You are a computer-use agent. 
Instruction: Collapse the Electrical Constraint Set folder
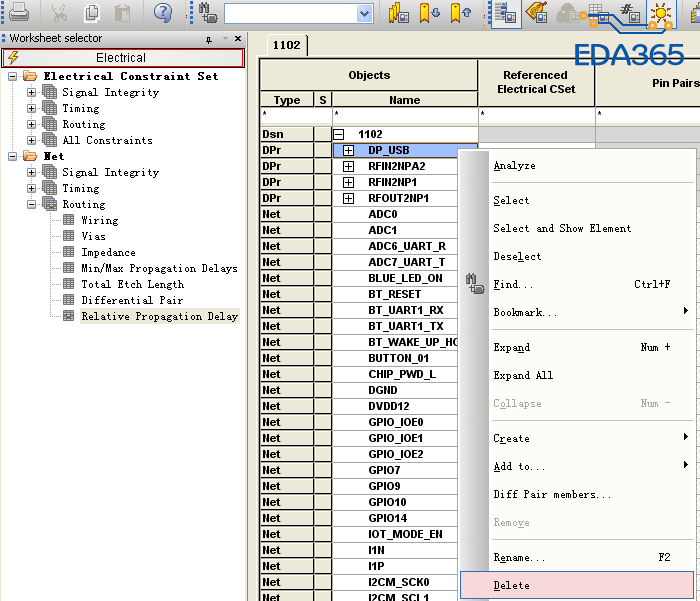(12, 76)
